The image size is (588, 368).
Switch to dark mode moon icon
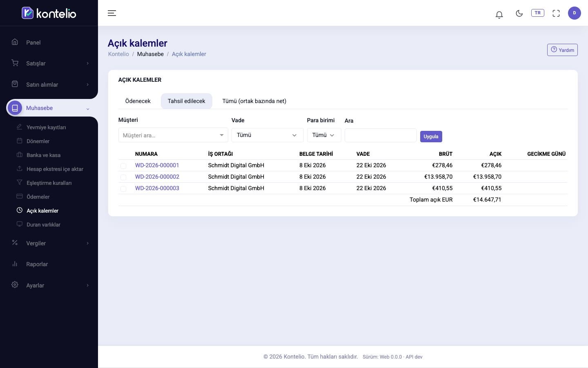click(519, 13)
